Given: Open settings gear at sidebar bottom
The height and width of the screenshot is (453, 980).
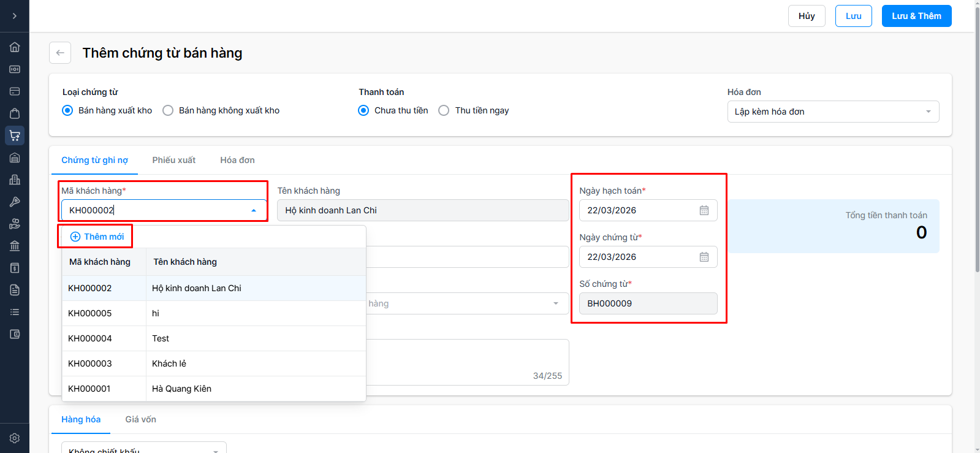Looking at the screenshot, I should [x=15, y=438].
